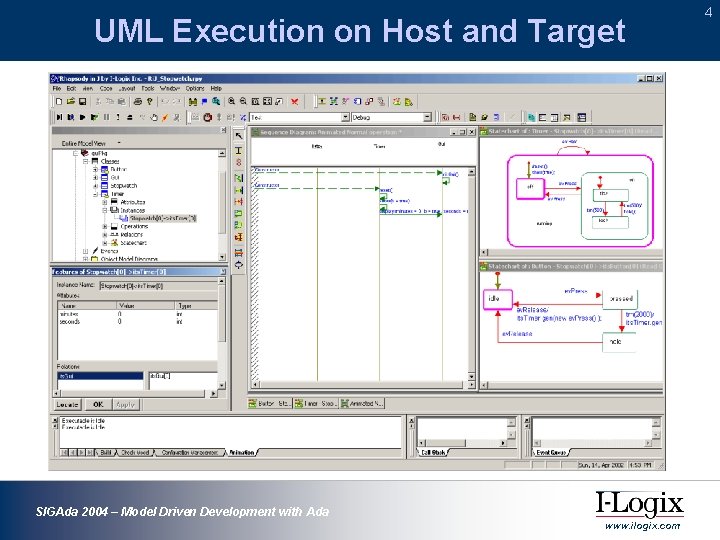The height and width of the screenshot is (540, 720).
Task: Select the highlighted itsGui relation entry
Action: point(100,376)
